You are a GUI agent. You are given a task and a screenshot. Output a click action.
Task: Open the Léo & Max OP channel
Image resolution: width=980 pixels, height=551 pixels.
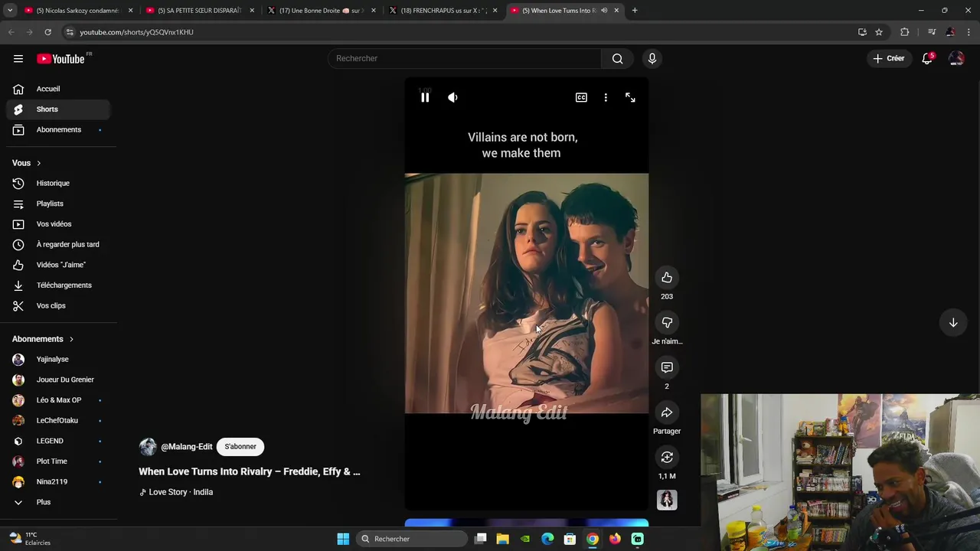(x=58, y=400)
